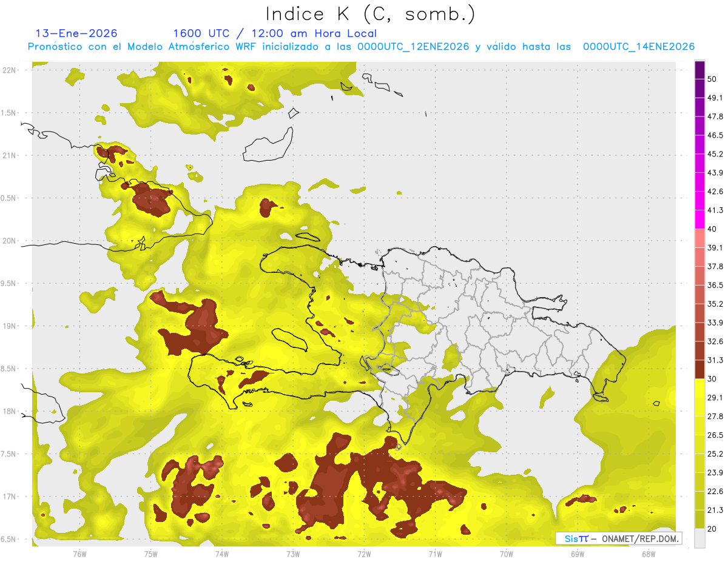Click the '74W' longitude axis label
Image resolution: width=728 pixels, height=562 pixels.
222,554
